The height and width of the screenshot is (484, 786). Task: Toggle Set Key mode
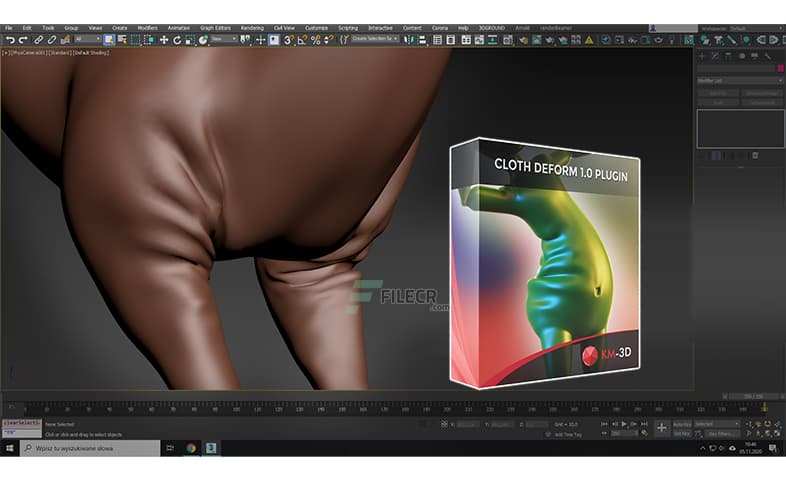pyautogui.click(x=682, y=434)
